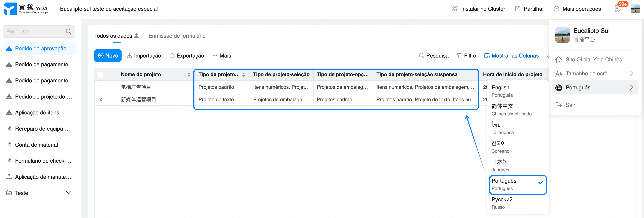Open Site Oficial Yida Chinês link

click(x=593, y=59)
